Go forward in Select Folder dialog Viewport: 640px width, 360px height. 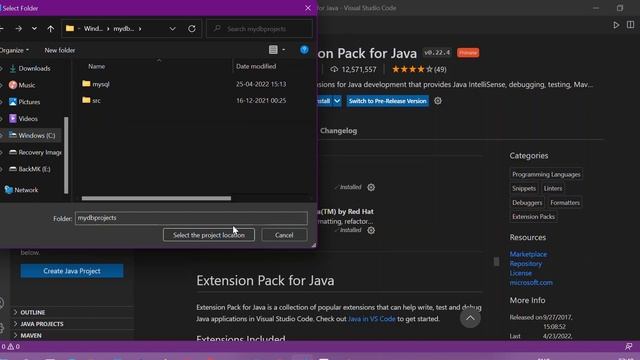[18, 29]
